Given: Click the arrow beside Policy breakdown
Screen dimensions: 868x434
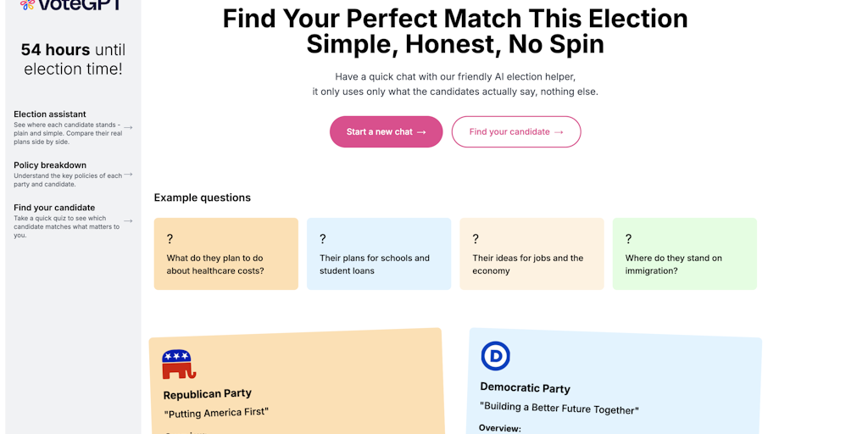Looking at the screenshot, I should tap(128, 175).
